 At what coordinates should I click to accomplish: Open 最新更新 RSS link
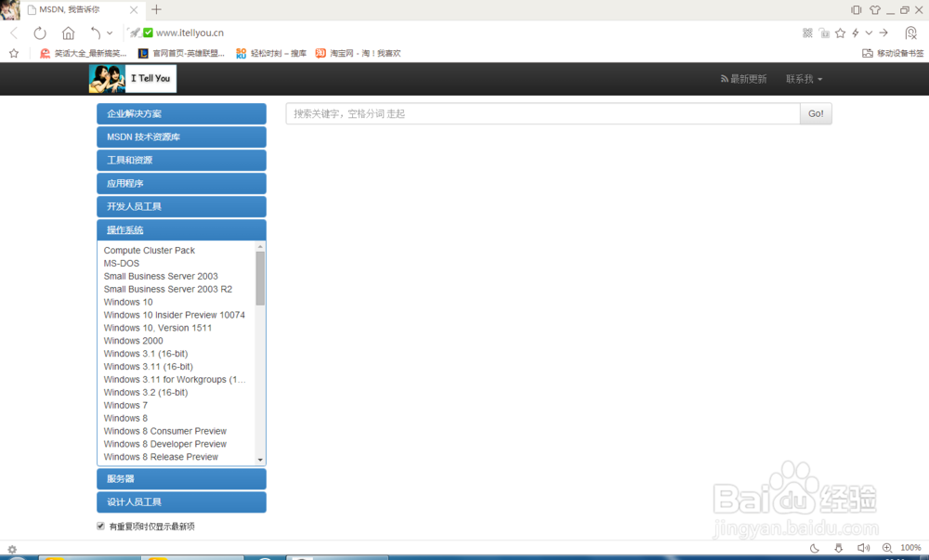pos(743,79)
